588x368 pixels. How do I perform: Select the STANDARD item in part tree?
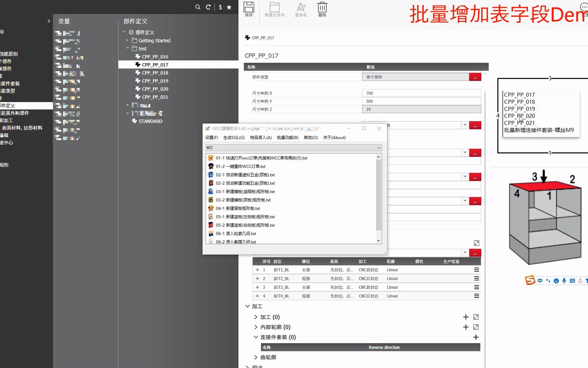(150, 121)
